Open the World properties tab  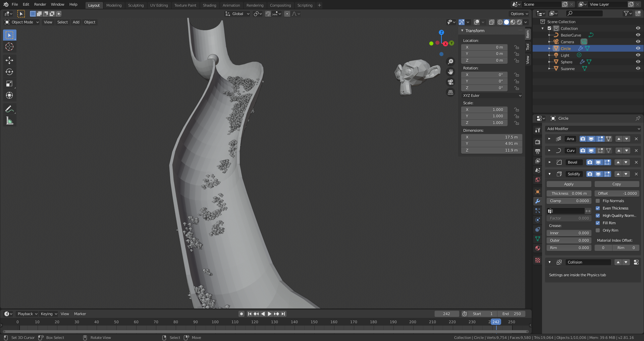coord(538,180)
